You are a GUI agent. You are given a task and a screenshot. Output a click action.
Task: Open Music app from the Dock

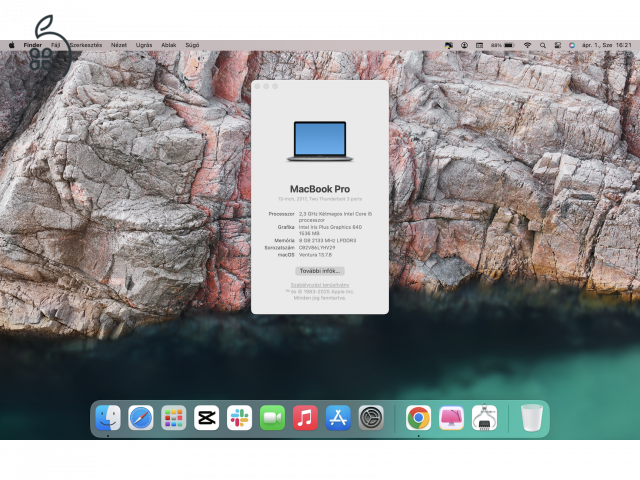[305, 418]
